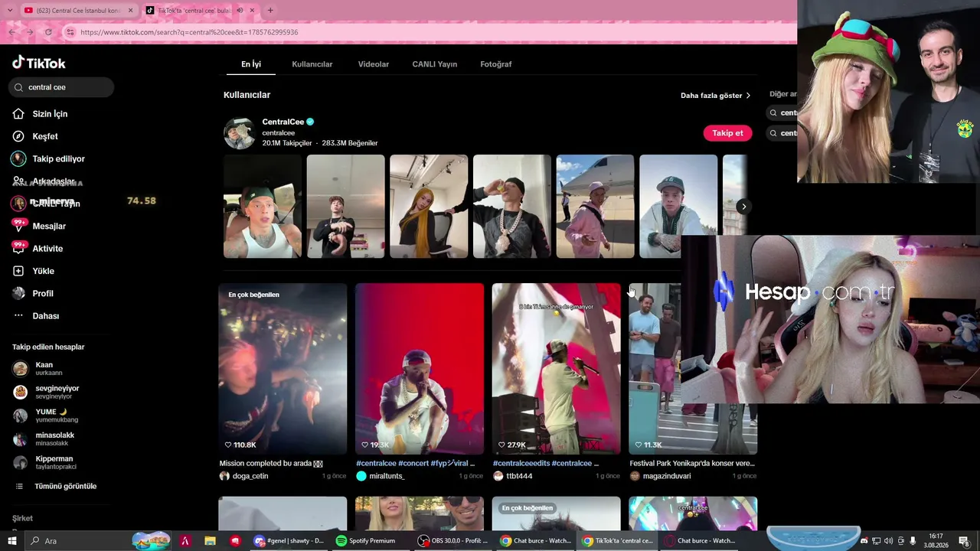Go back with the browser back arrow
The width and height of the screenshot is (980, 551).
[x=11, y=32]
